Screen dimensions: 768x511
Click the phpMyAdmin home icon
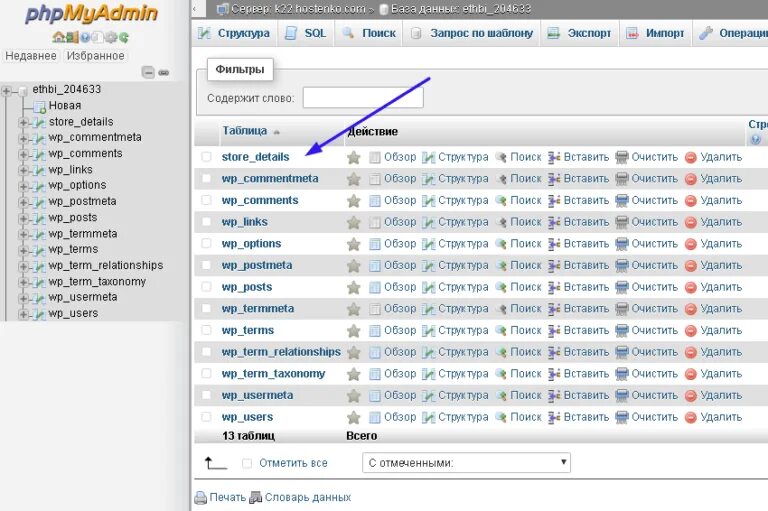(x=58, y=37)
